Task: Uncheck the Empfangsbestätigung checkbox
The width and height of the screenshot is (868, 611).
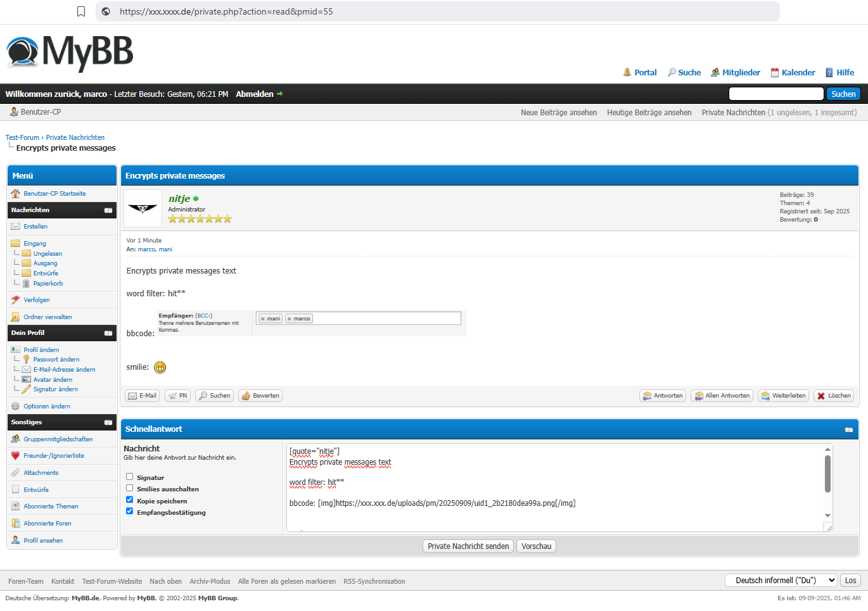Action: click(129, 511)
